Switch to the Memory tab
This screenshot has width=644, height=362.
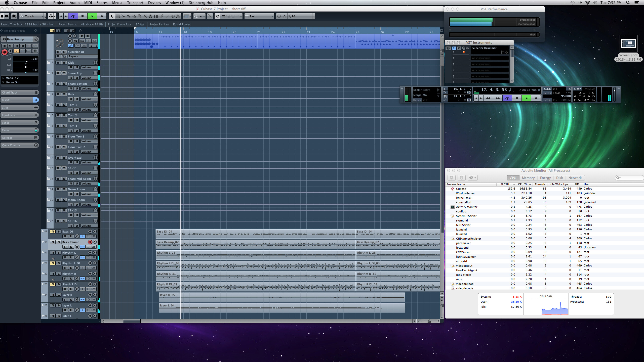pos(528,178)
